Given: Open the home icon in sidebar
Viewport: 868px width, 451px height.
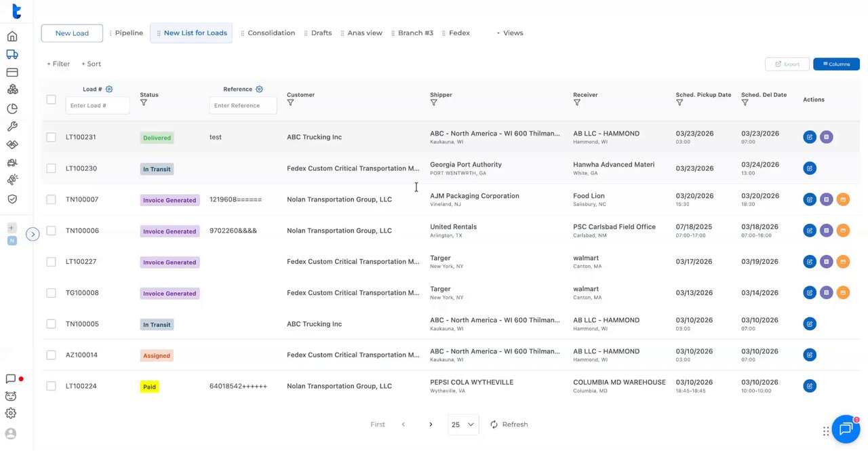Looking at the screenshot, I should pos(12,37).
